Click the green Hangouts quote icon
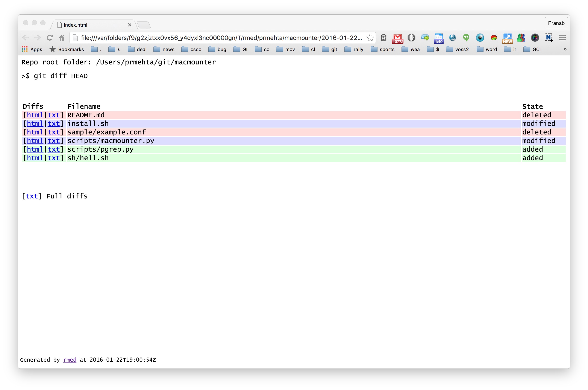The width and height of the screenshot is (588, 390). [x=466, y=38]
